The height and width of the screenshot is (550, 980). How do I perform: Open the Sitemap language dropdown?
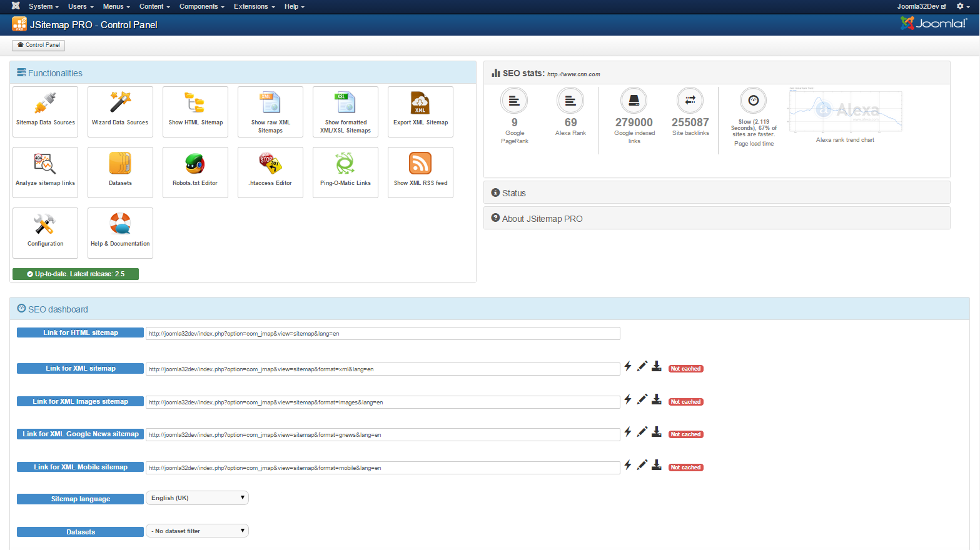(x=197, y=498)
